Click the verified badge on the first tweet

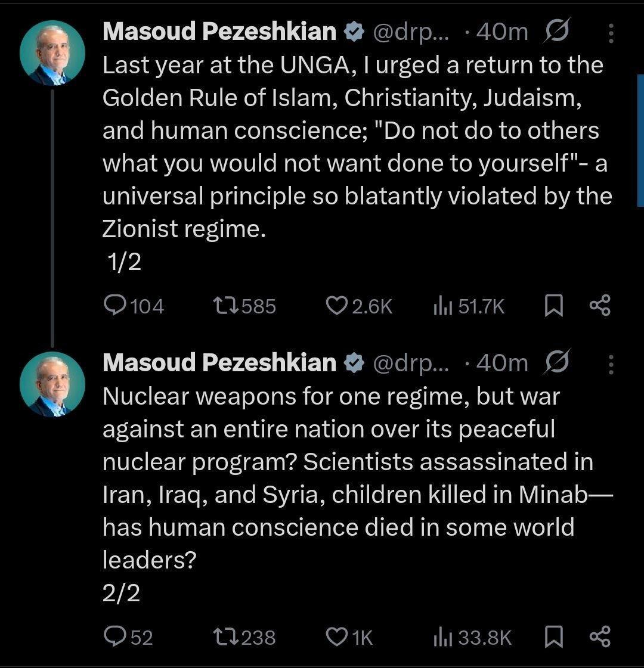354,31
